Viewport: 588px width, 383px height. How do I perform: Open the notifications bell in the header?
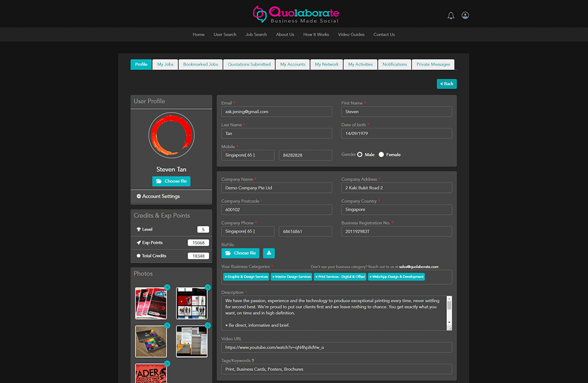(x=451, y=16)
